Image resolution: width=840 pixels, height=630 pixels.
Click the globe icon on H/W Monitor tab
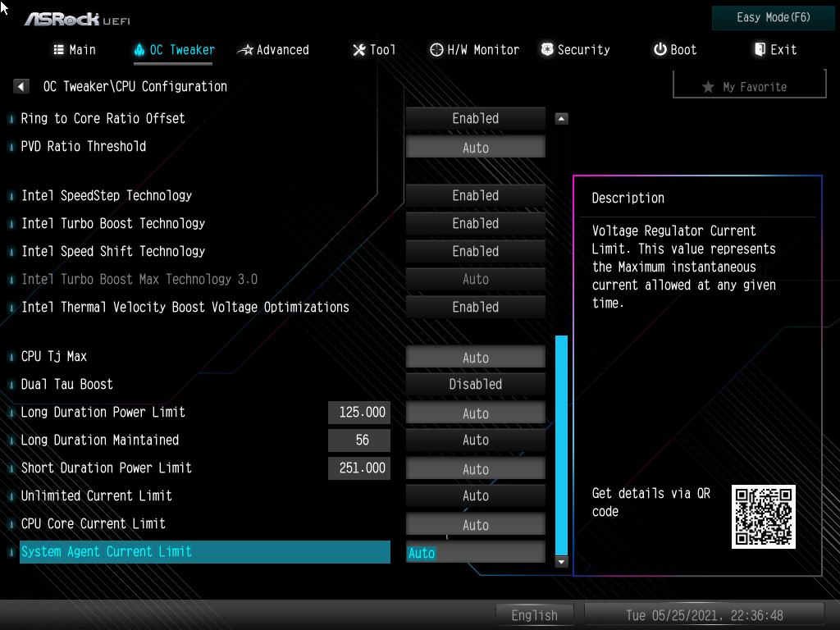click(436, 49)
